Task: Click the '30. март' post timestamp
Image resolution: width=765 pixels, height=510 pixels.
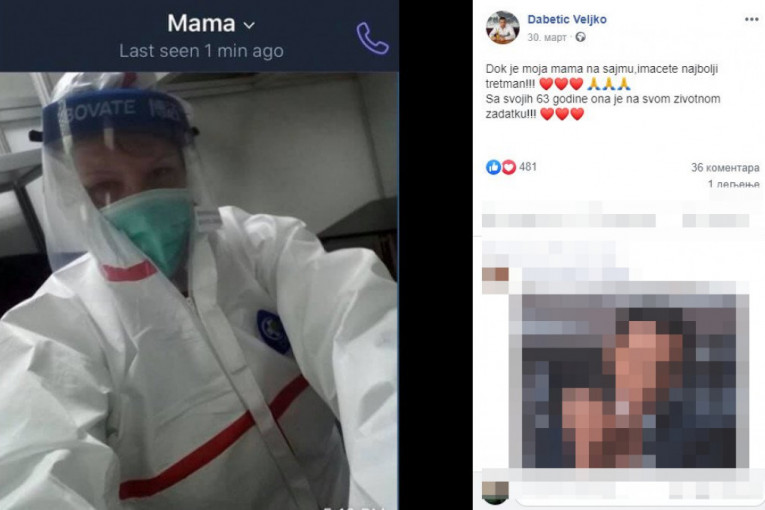Action: [x=547, y=38]
